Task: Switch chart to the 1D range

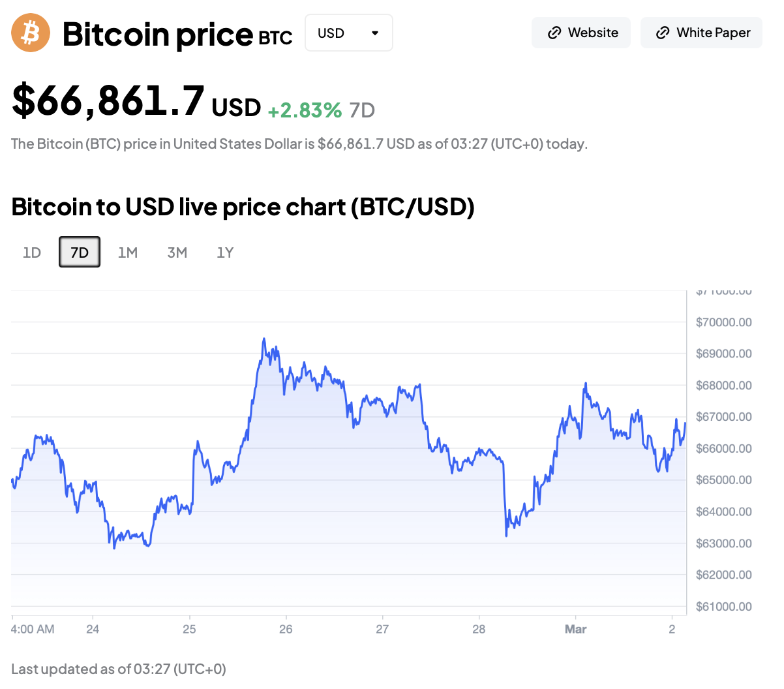Action: [x=32, y=253]
